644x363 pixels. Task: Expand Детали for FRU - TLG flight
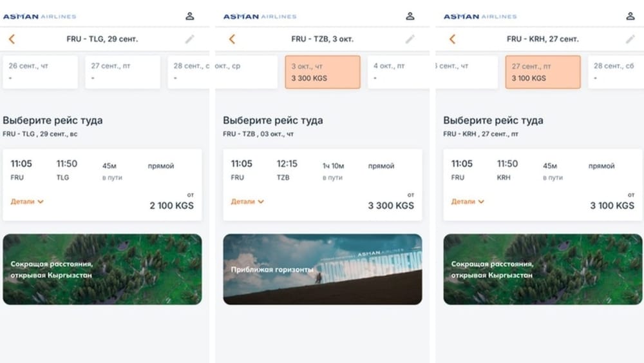(27, 201)
